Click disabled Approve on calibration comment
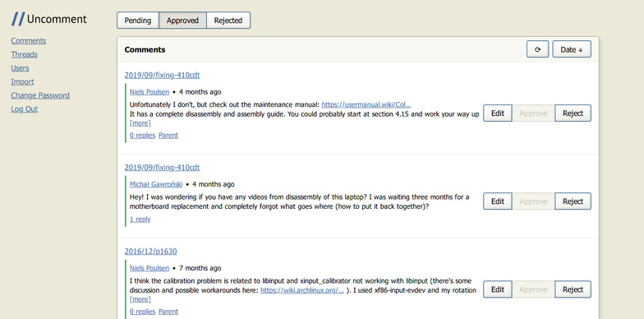This screenshot has width=644, height=319. (533, 289)
